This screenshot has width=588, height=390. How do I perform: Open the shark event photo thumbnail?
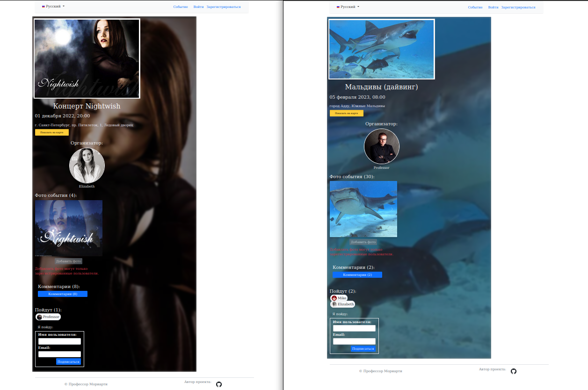click(x=363, y=209)
